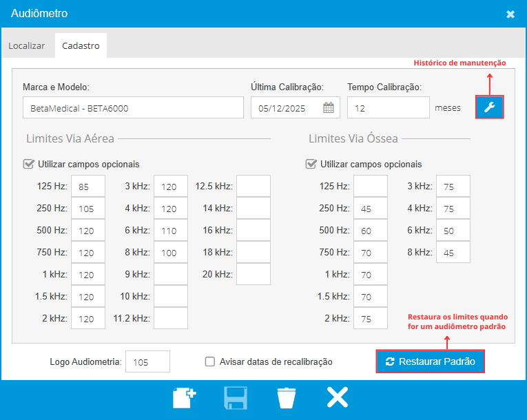Toggle Utilizar campos opcionais for Via Óssea
Screen dimensions: 527x420
311,164
